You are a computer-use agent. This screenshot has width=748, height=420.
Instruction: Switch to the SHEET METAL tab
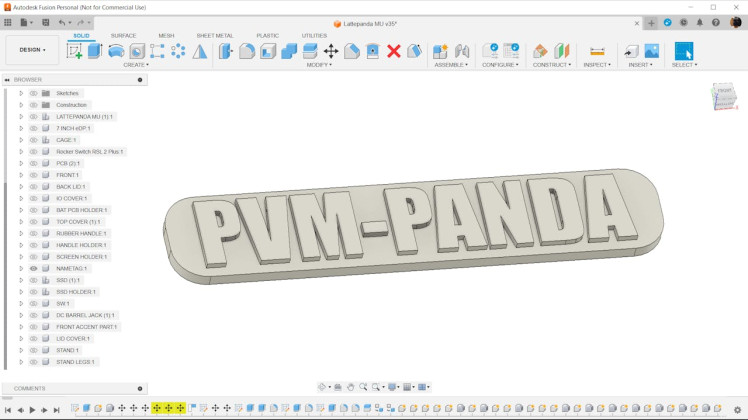(x=215, y=36)
